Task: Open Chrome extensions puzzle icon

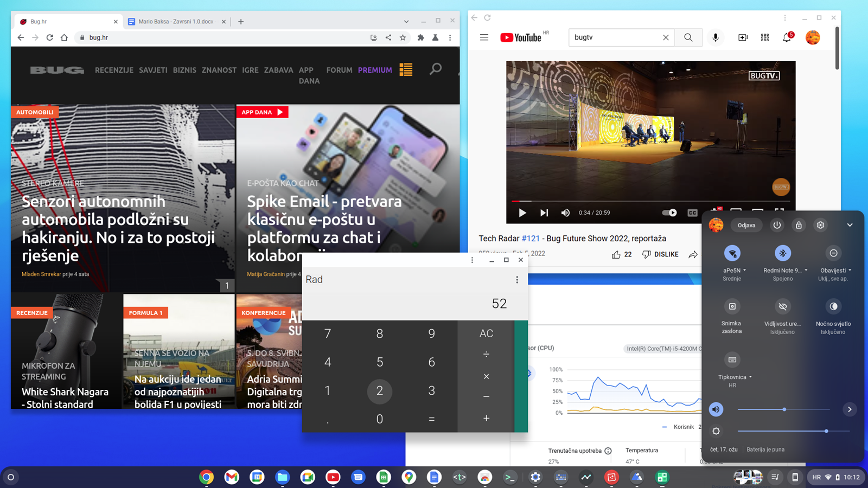Action: tap(420, 37)
